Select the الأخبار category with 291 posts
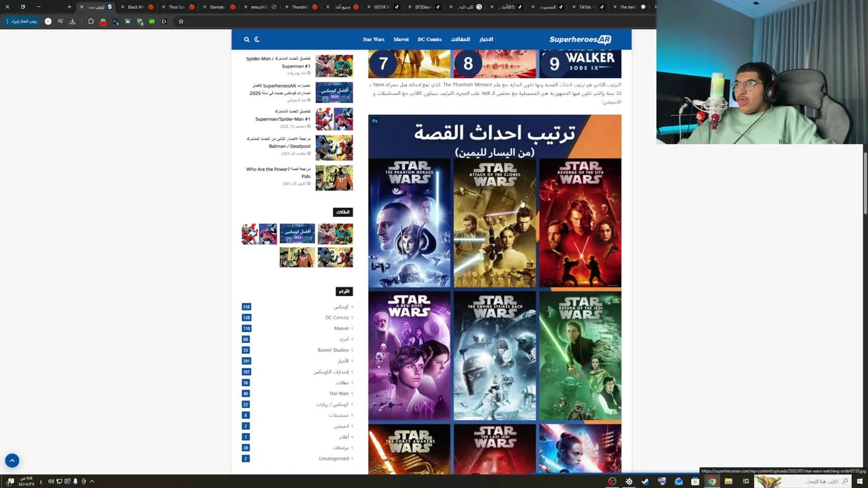The width and height of the screenshot is (868, 488). tap(343, 361)
